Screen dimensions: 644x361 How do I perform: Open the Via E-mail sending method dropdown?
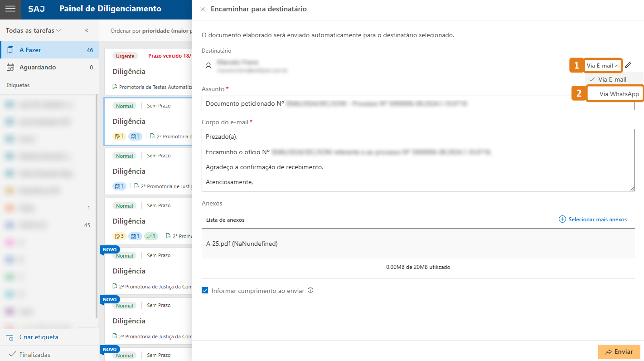click(x=603, y=65)
